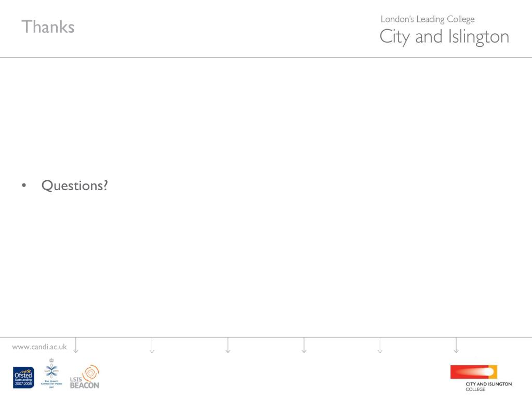Click the LSIS Beacon logo
The width and height of the screenshot is (532, 399).
[85, 377]
